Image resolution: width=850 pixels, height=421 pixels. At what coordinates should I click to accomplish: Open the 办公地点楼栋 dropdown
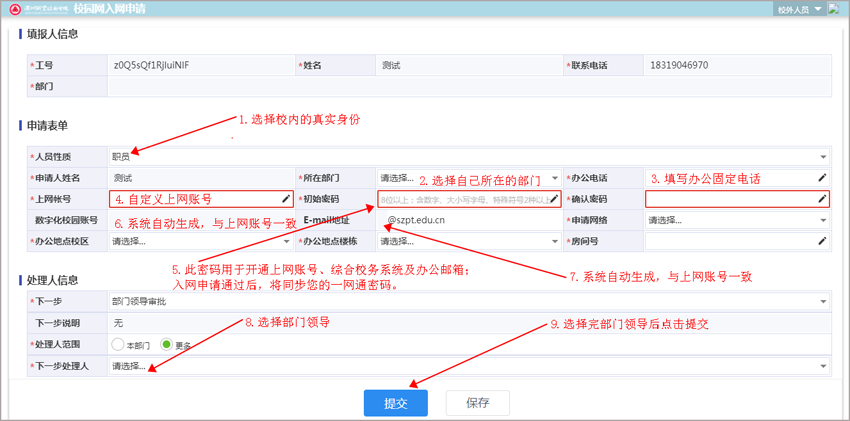(468, 241)
